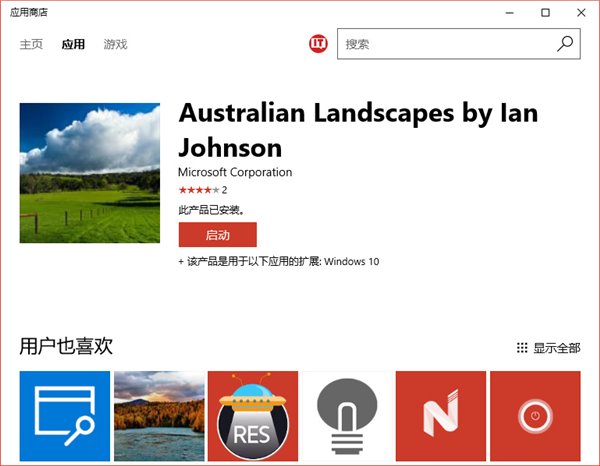The height and width of the screenshot is (466, 600).
Task: Open the autumn lake landscape tile
Action: point(159,416)
